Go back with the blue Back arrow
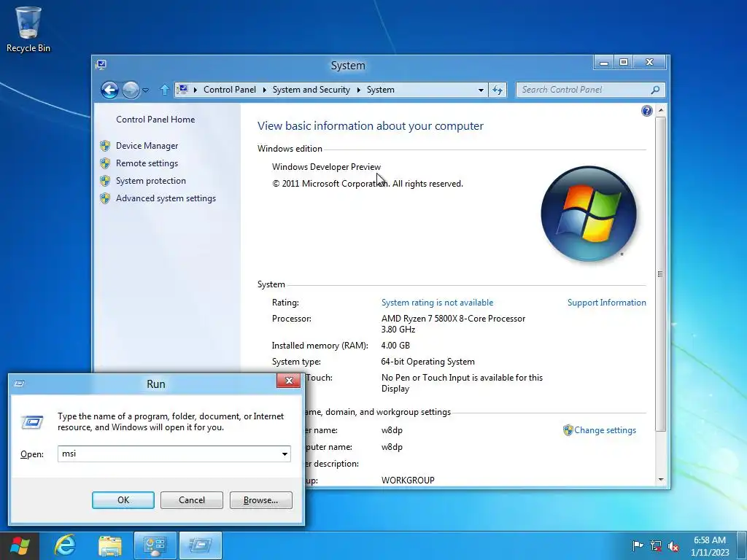The image size is (747, 560). coord(109,90)
